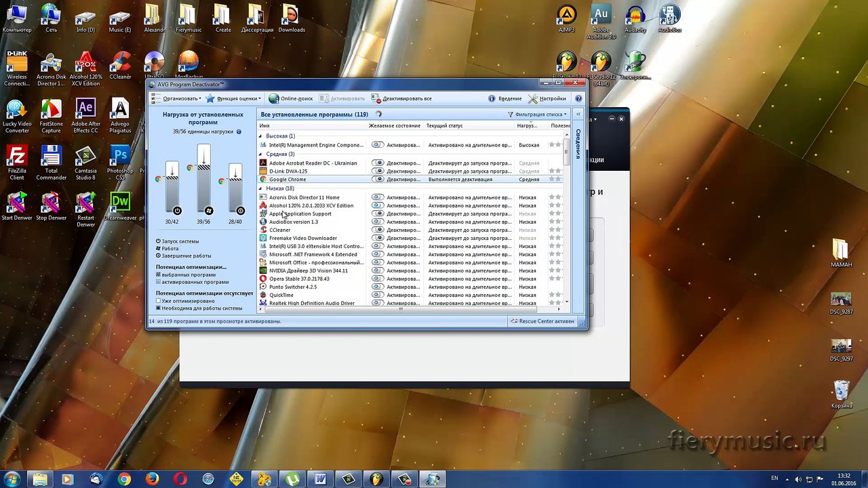The image size is (868, 488).
Task: Open the Функция оценки dropdown
Action: click(234, 99)
